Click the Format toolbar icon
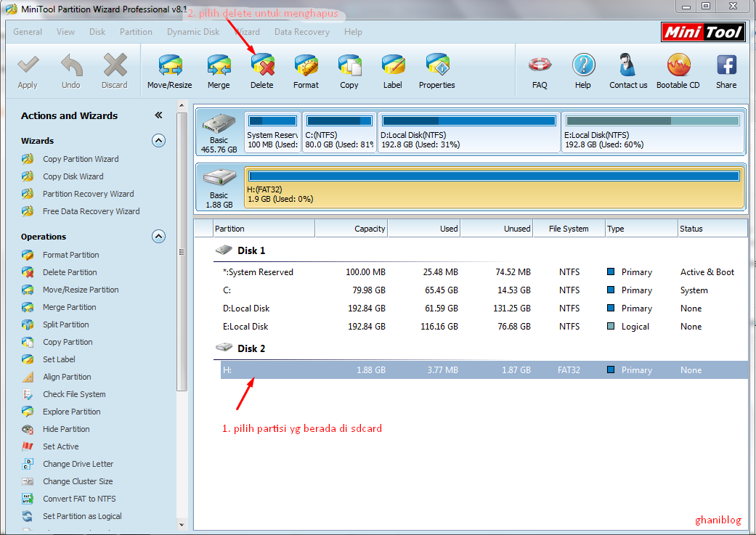Viewport: 756px width, 535px height. click(x=306, y=65)
